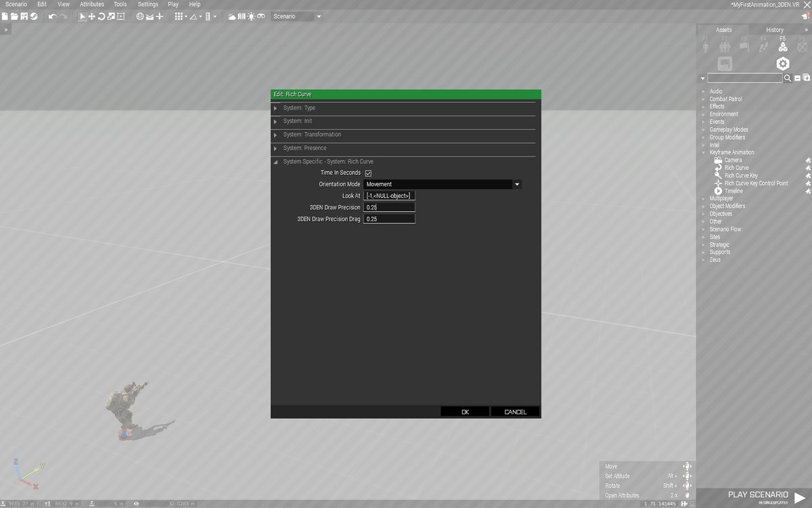Toggle the map globe icon in the toolbar

[140, 16]
